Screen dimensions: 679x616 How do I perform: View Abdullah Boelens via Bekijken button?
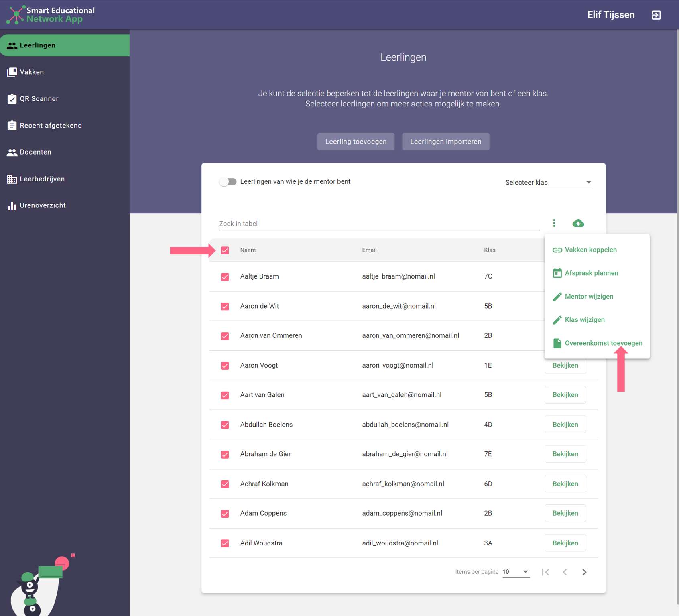coord(565,425)
